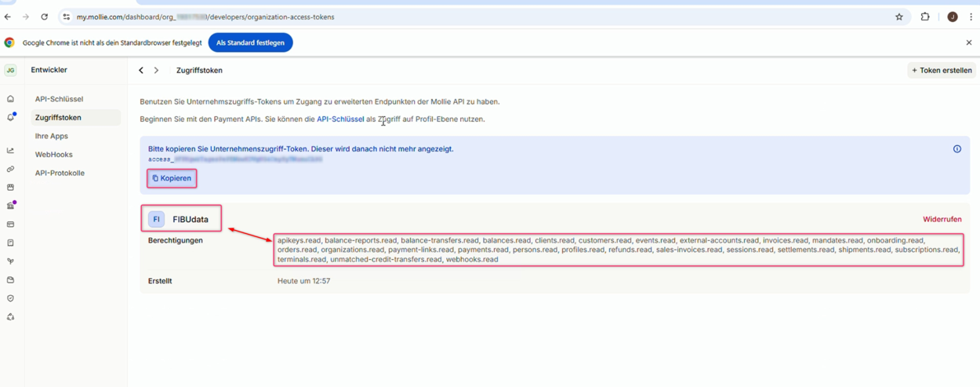The image size is (980, 387).
Task: Open the bank balance icon in sidebar
Action: point(10,206)
